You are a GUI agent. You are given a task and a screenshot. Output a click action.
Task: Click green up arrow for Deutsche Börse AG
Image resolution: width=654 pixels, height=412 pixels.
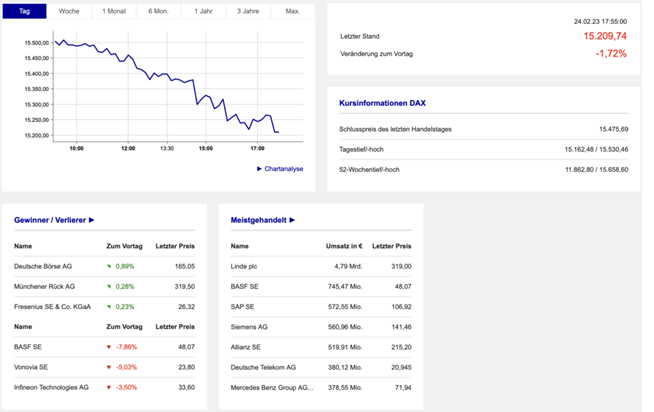click(x=109, y=267)
